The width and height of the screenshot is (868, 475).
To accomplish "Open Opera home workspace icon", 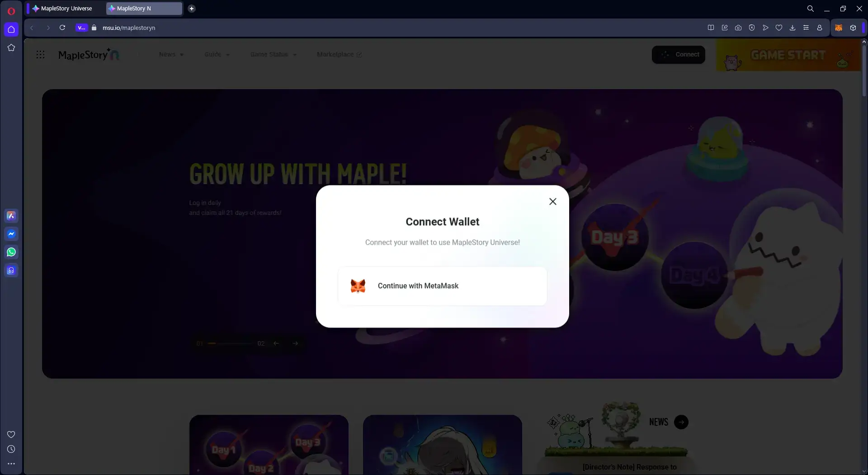I will point(11,29).
